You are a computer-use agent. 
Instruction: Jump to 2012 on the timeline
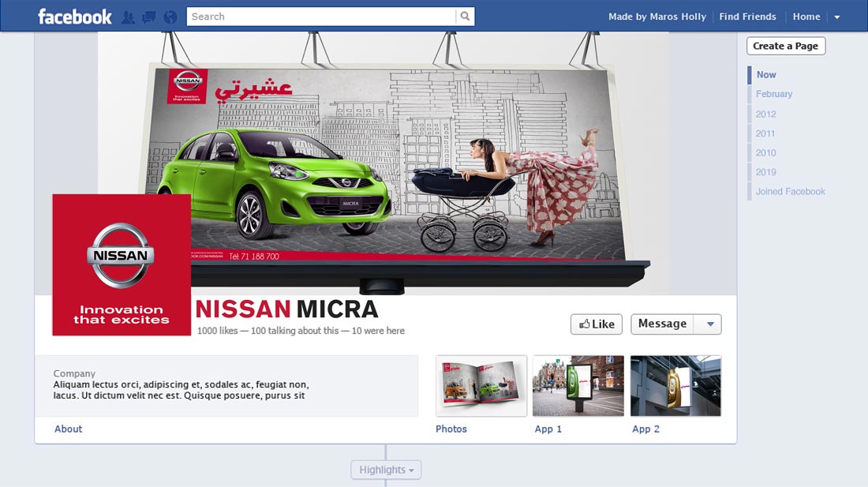(x=765, y=114)
